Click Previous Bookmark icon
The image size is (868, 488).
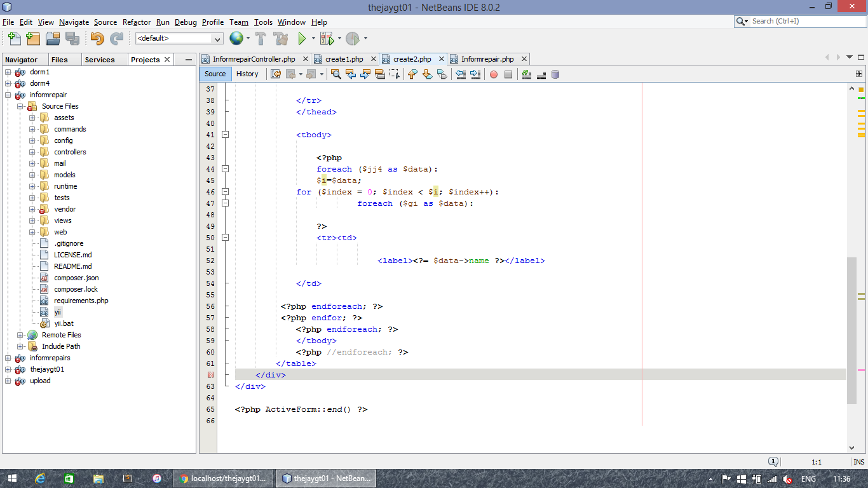[x=412, y=74]
